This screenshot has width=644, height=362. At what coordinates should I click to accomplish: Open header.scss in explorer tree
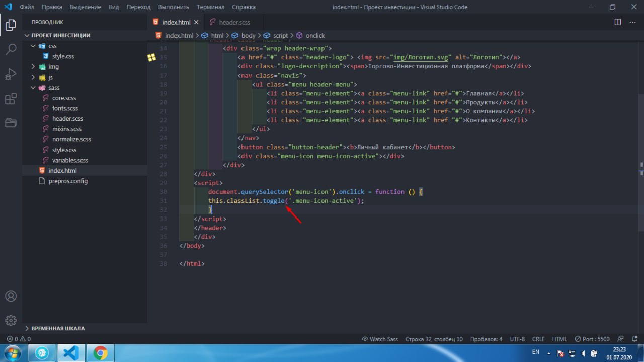click(x=85, y=119)
